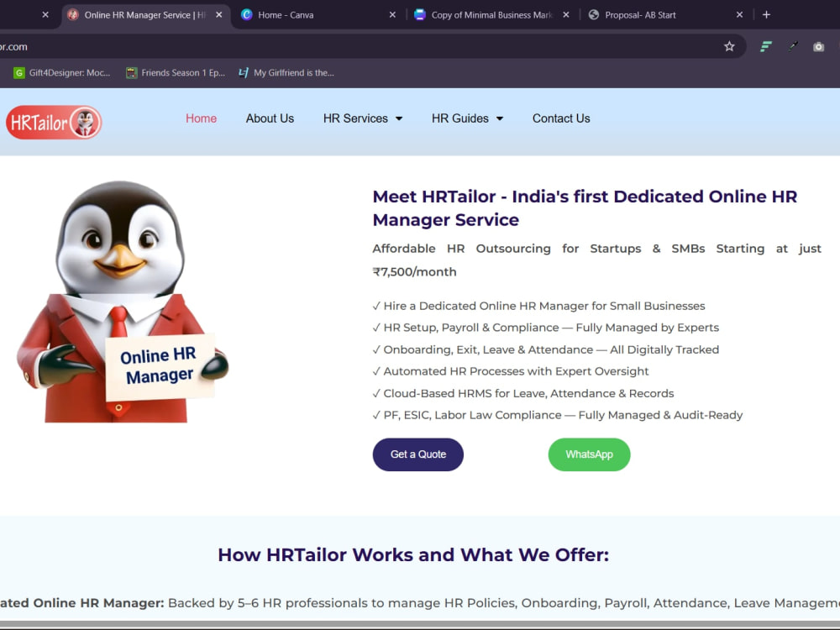Click 'PF, ESIC, Labor Law Compliance' line
The height and width of the screenshot is (630, 840).
point(557,415)
